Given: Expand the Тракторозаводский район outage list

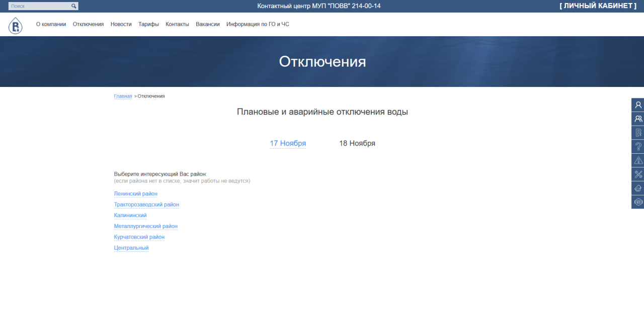Looking at the screenshot, I should (146, 204).
